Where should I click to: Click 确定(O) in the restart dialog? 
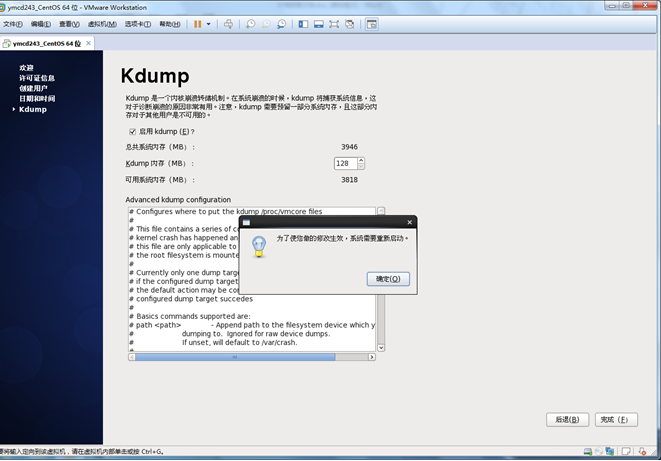click(x=388, y=279)
